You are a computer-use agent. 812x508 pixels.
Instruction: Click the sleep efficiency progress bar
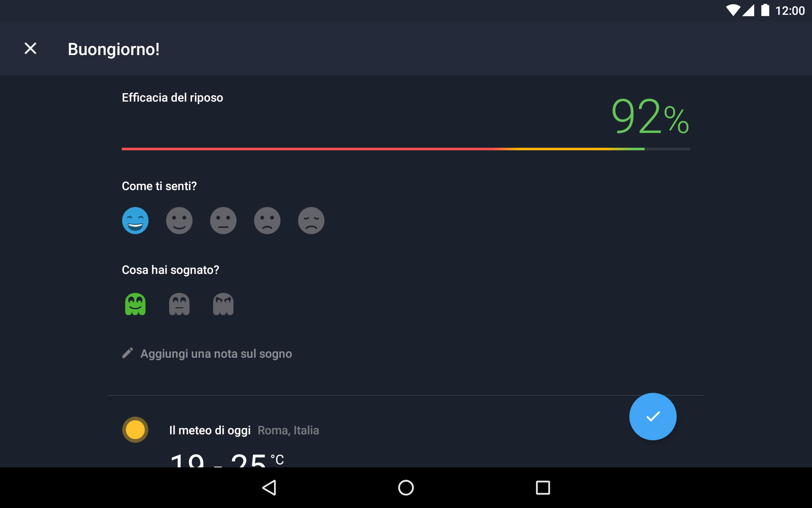(x=406, y=149)
